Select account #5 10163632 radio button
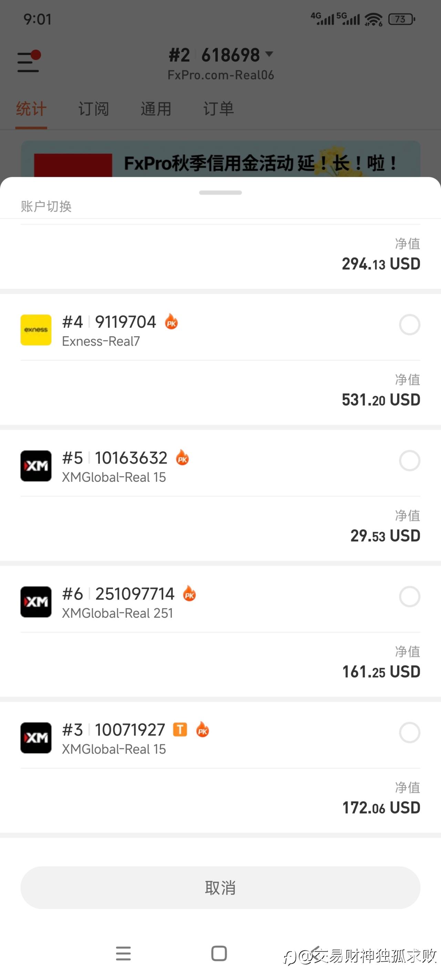Screen dimensions: 441x980 409,460
